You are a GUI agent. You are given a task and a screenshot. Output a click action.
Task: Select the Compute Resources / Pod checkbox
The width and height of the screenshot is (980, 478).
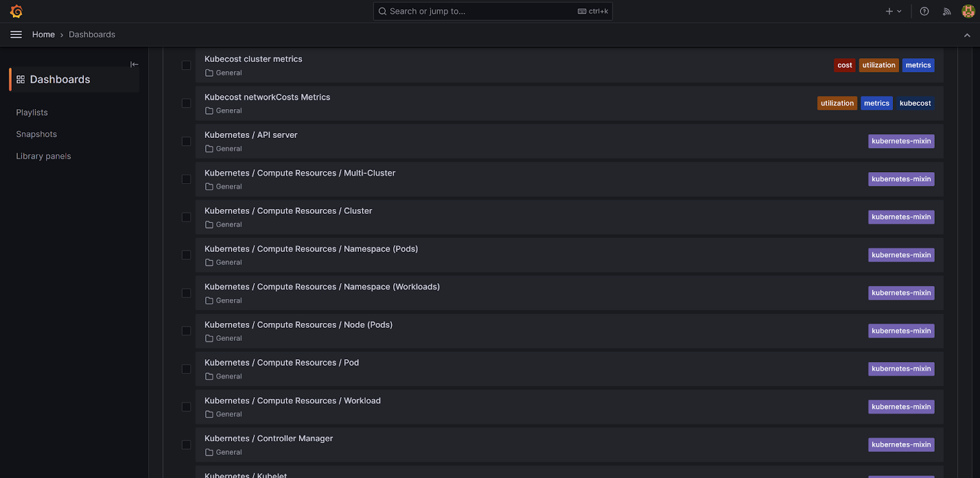[x=186, y=369]
